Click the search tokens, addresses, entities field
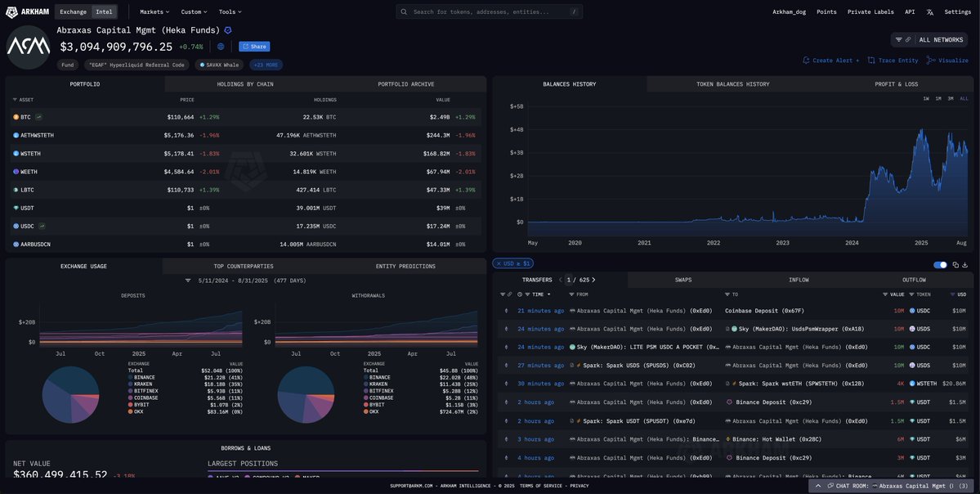Screen dimensions: 980x494 490,12
